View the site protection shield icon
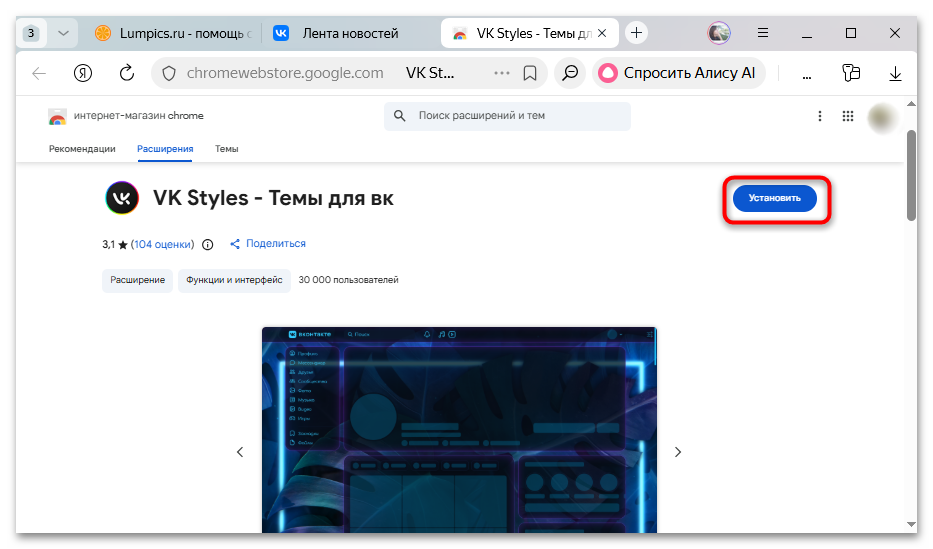 (x=169, y=73)
